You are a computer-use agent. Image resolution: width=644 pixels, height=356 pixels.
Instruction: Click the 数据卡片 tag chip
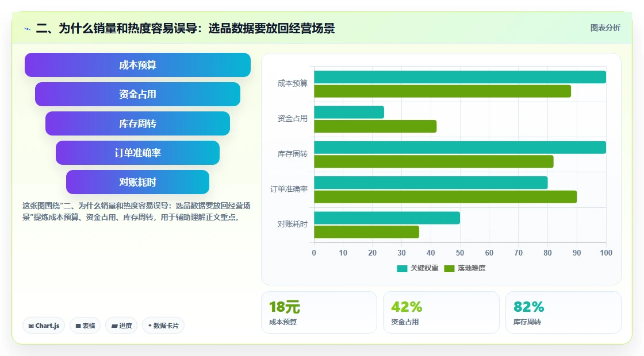pos(163,326)
